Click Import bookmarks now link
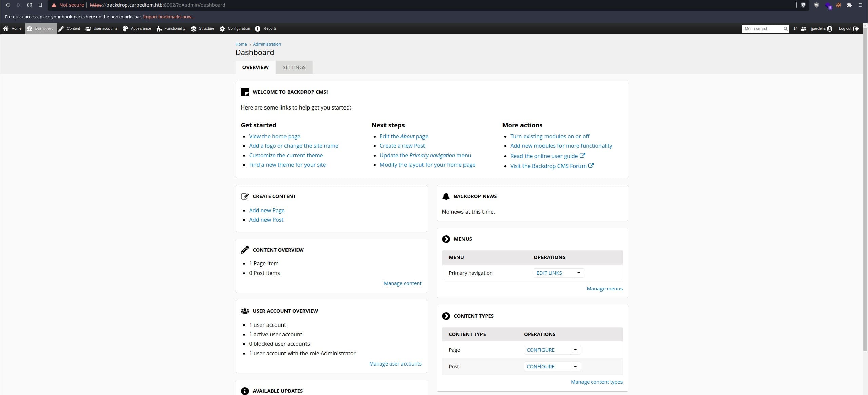This screenshot has height=395, width=868. (169, 17)
